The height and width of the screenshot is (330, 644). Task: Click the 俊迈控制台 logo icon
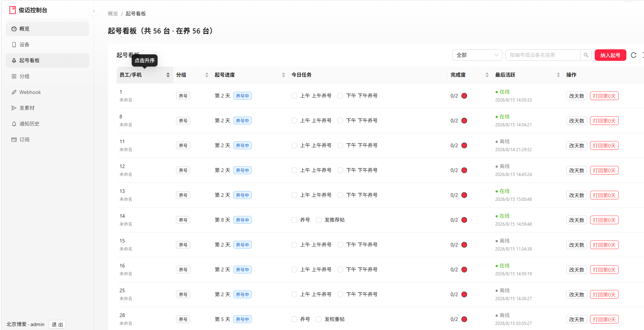(13, 10)
